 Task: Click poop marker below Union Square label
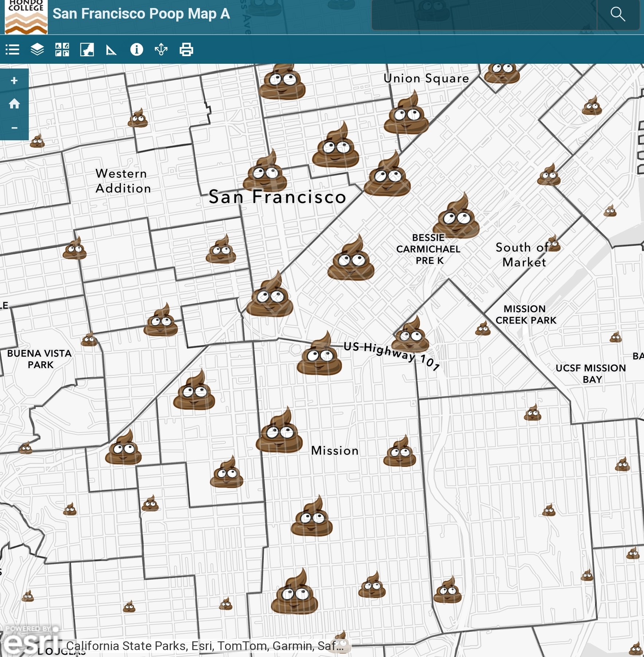407,113
